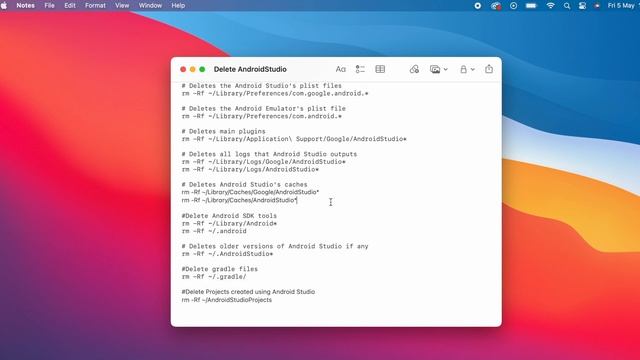Open the link / collaborate icon

414,69
